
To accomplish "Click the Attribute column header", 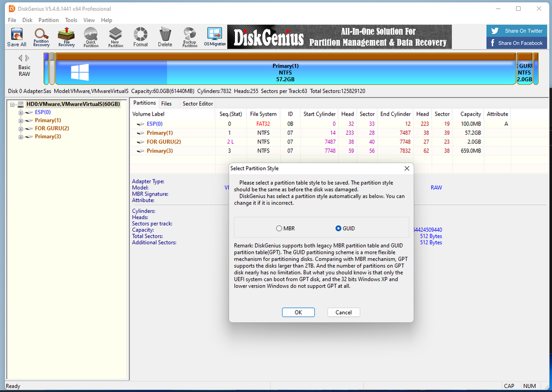I will pyautogui.click(x=497, y=114).
